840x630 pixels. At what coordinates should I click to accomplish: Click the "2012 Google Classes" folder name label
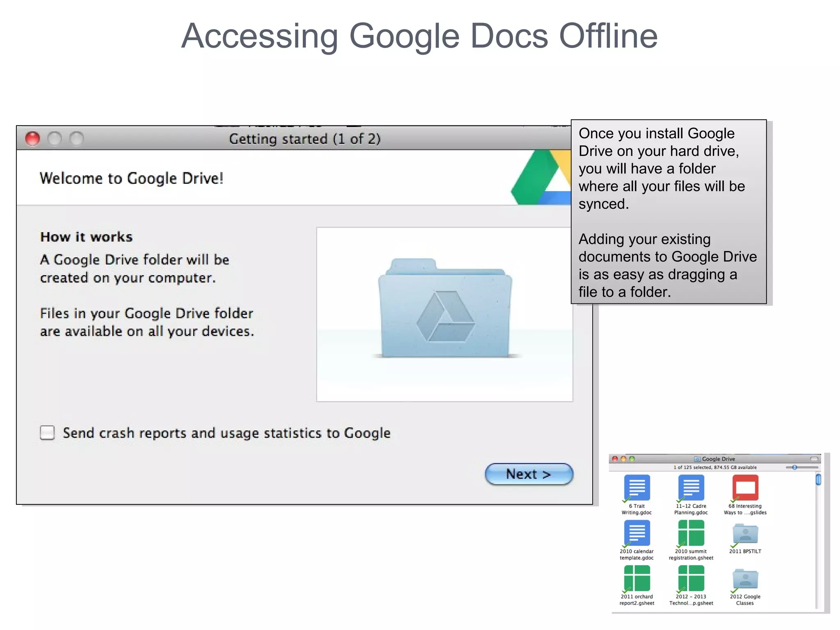coord(745,600)
